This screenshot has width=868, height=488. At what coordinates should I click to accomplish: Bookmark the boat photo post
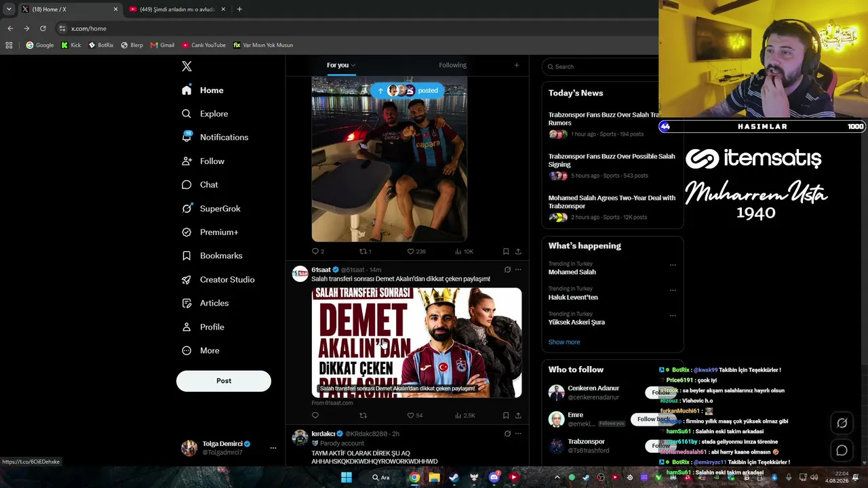506,251
